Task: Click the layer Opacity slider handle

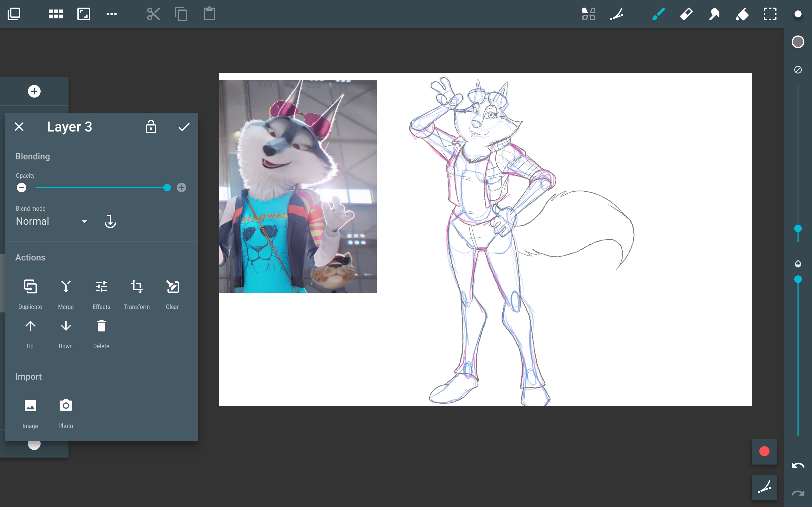Action: (167, 188)
